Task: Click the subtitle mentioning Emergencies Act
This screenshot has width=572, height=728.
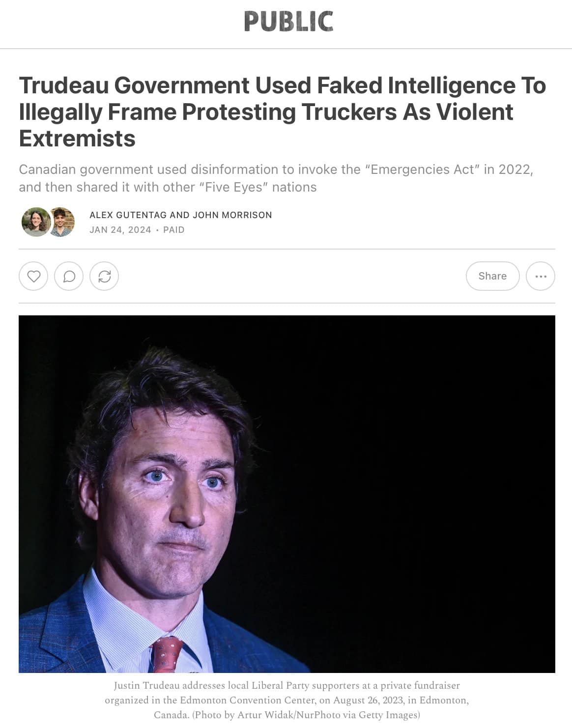Action: (276, 178)
